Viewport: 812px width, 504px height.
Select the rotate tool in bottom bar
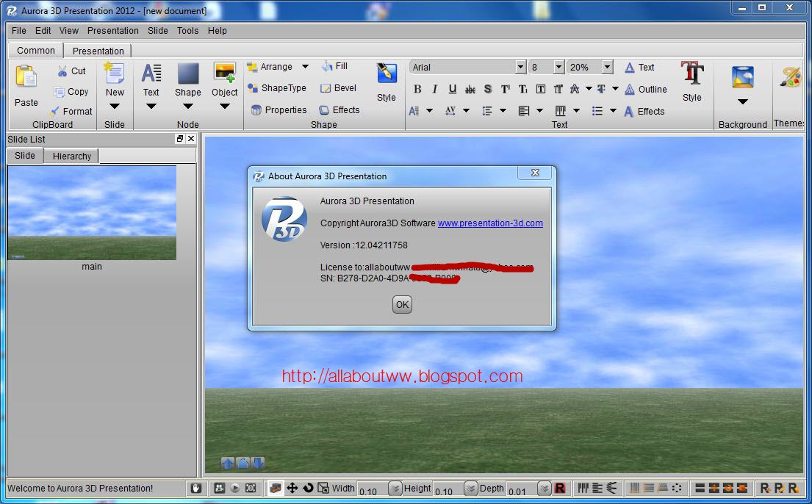coord(308,488)
